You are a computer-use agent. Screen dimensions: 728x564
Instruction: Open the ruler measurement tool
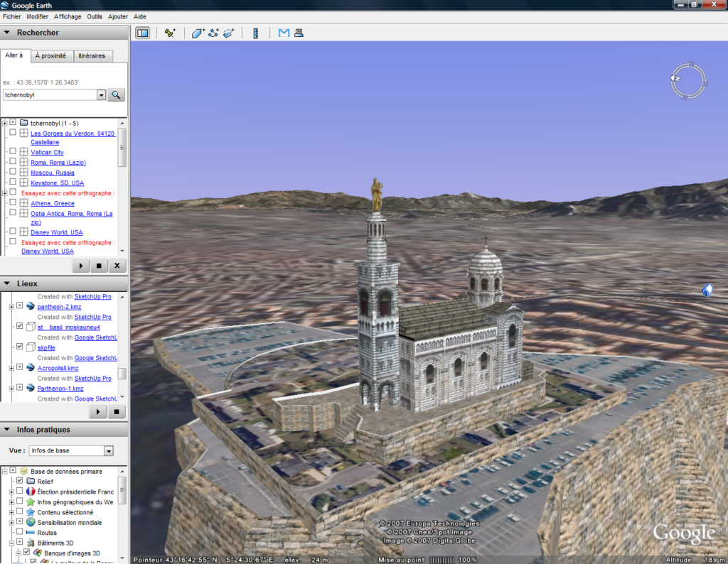coord(255,33)
